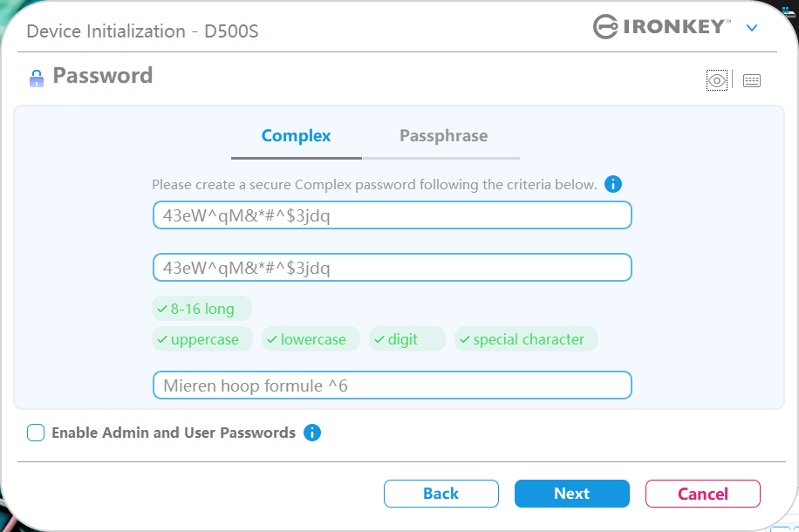
Task: Expand the chevron next to IronKey logo
Action: 752,28
